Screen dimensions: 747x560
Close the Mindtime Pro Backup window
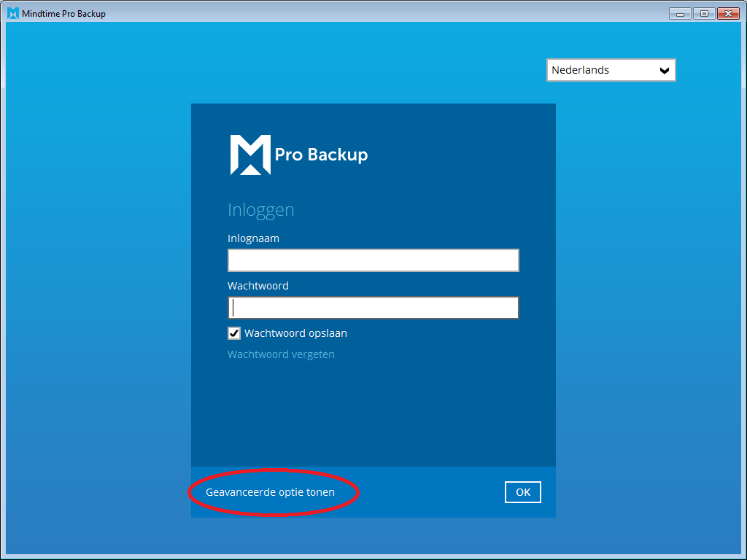728,13
